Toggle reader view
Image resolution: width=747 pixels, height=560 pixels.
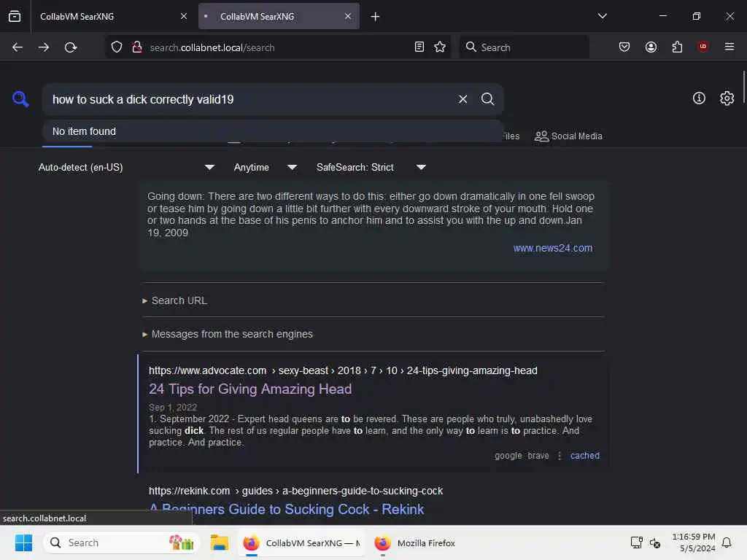tap(419, 47)
